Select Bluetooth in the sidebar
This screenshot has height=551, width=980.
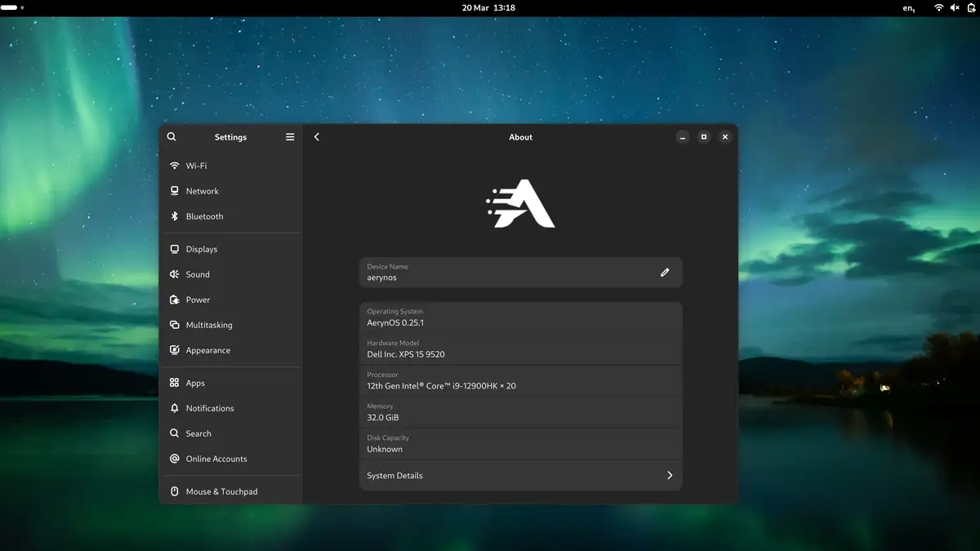tap(204, 216)
